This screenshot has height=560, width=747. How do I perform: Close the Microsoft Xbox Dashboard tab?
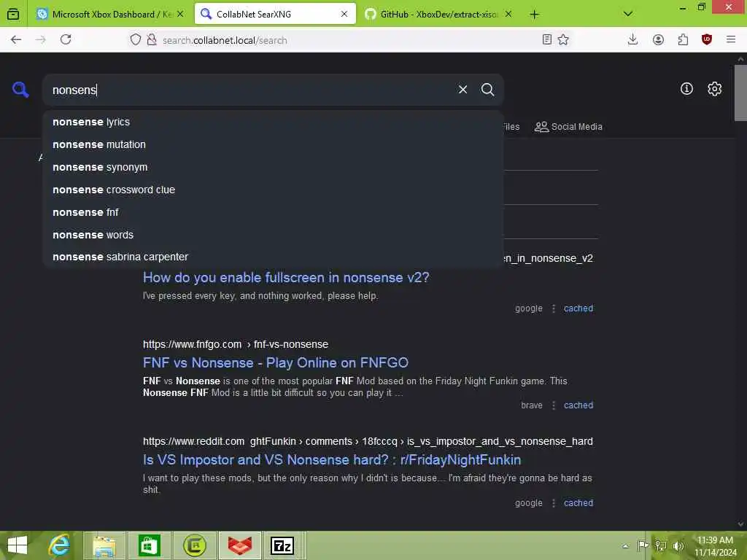180,14
